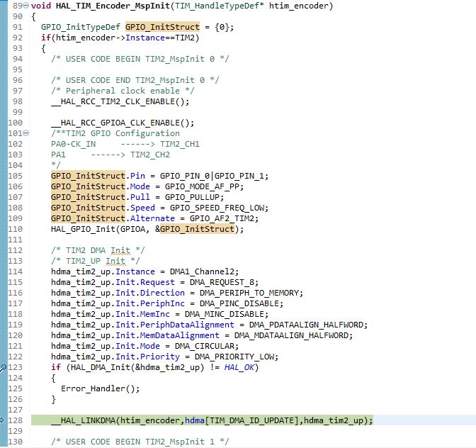Click DMA_PDATAALIGN_HALFWORD value
The image size is (476, 448).
(306, 325)
